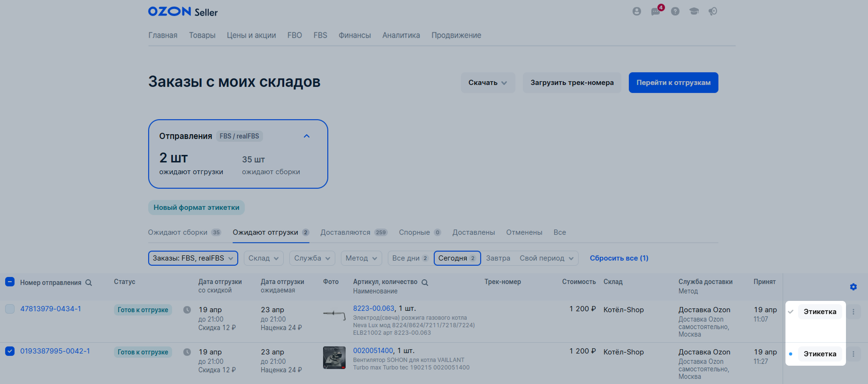Click Сбросить все filters link
This screenshot has height=384, width=868.
pyautogui.click(x=619, y=258)
